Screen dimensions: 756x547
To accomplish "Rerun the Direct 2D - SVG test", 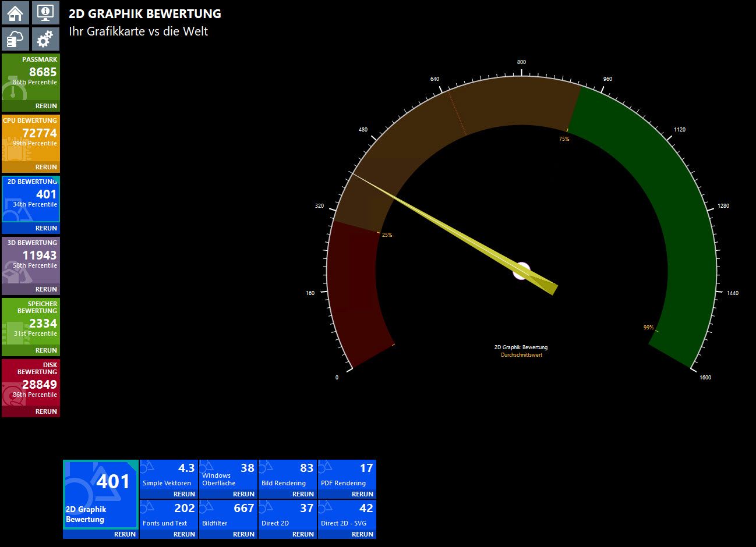I will (x=362, y=534).
